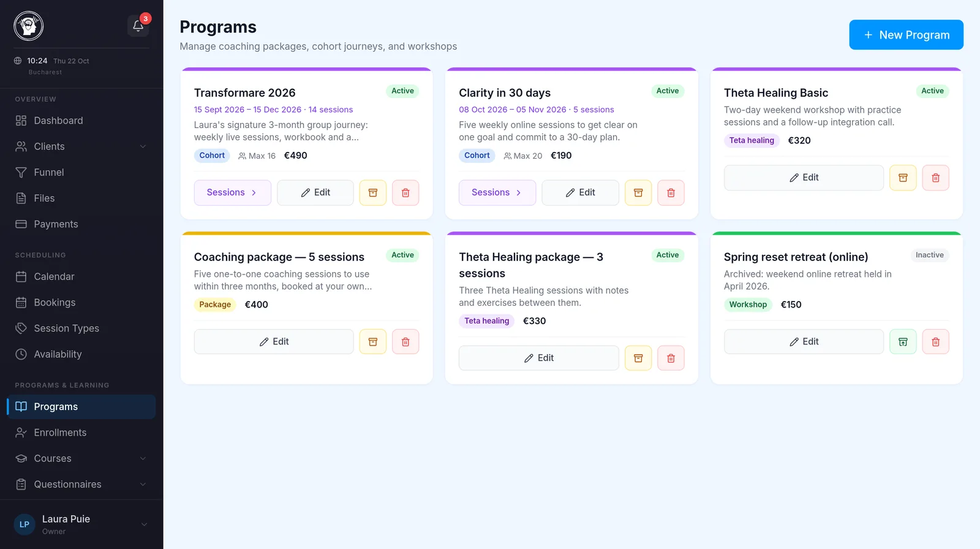The width and height of the screenshot is (980, 549).
Task: Edit the Transformare 2026 program
Action: [315, 192]
